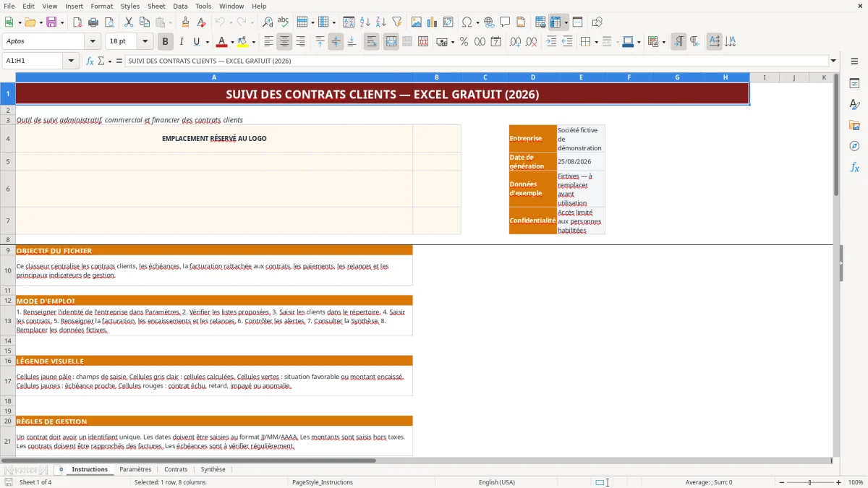Select column B header
Image resolution: width=868 pixels, height=488 pixels.
437,77
